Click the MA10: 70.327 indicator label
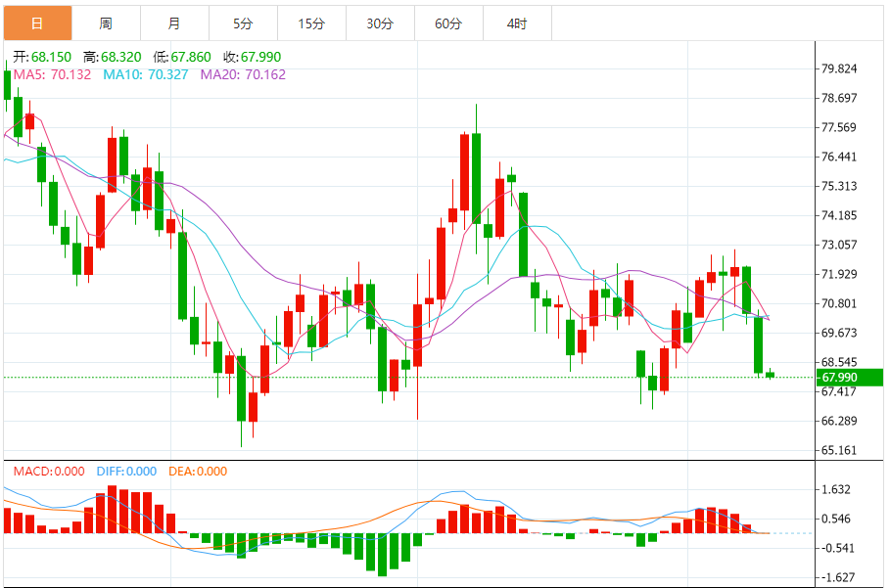The image size is (890, 588). (x=145, y=75)
